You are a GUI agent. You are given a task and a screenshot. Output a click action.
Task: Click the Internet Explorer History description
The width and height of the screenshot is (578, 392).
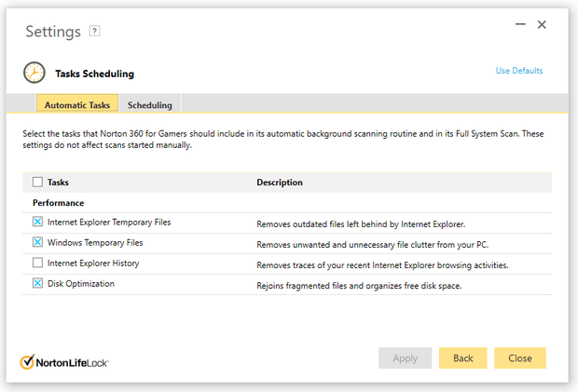point(382,265)
